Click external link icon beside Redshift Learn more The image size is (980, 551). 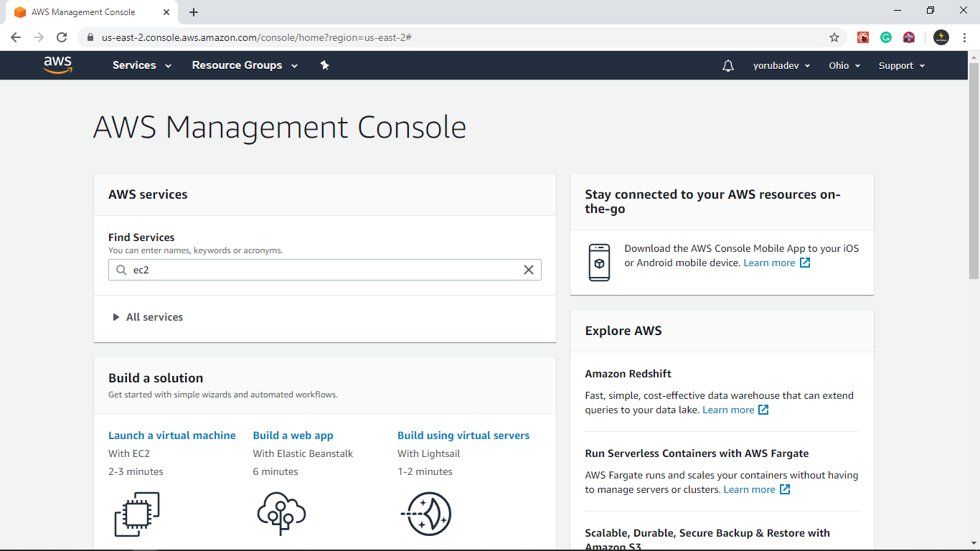[763, 410]
